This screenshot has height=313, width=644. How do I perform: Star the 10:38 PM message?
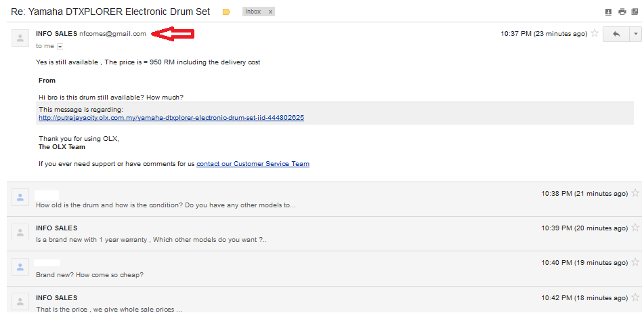pyautogui.click(x=635, y=193)
